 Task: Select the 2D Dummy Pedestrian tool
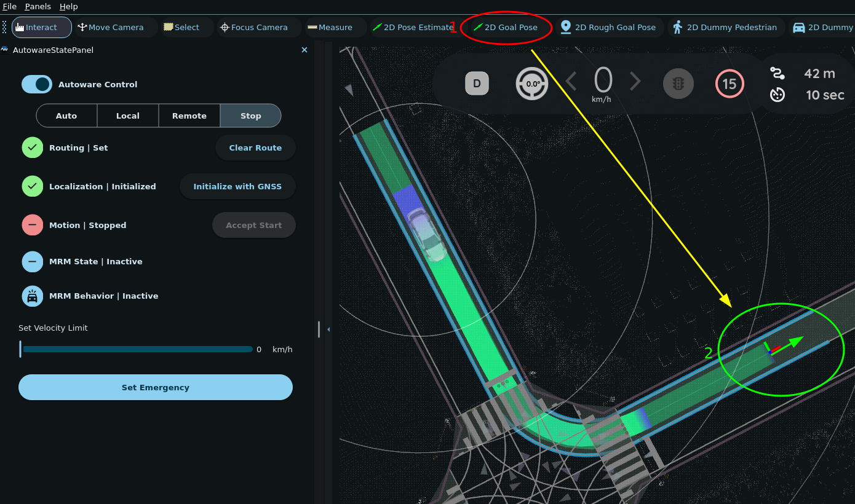pyautogui.click(x=725, y=27)
